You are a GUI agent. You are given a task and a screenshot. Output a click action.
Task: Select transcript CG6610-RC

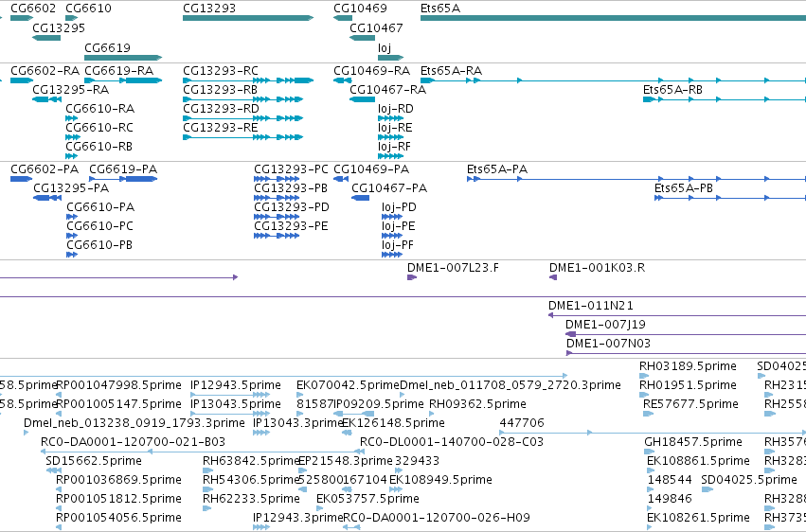(73, 137)
